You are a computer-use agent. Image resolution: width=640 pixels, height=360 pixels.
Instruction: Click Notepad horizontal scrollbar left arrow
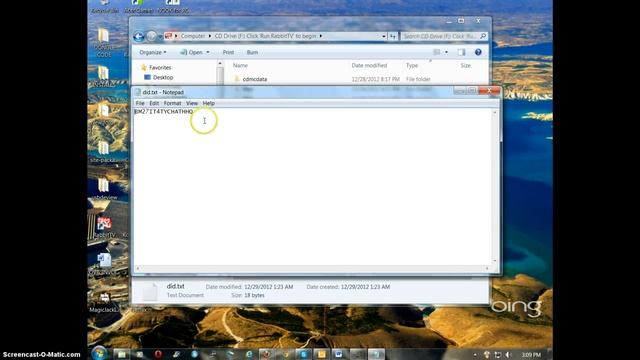tap(138, 268)
